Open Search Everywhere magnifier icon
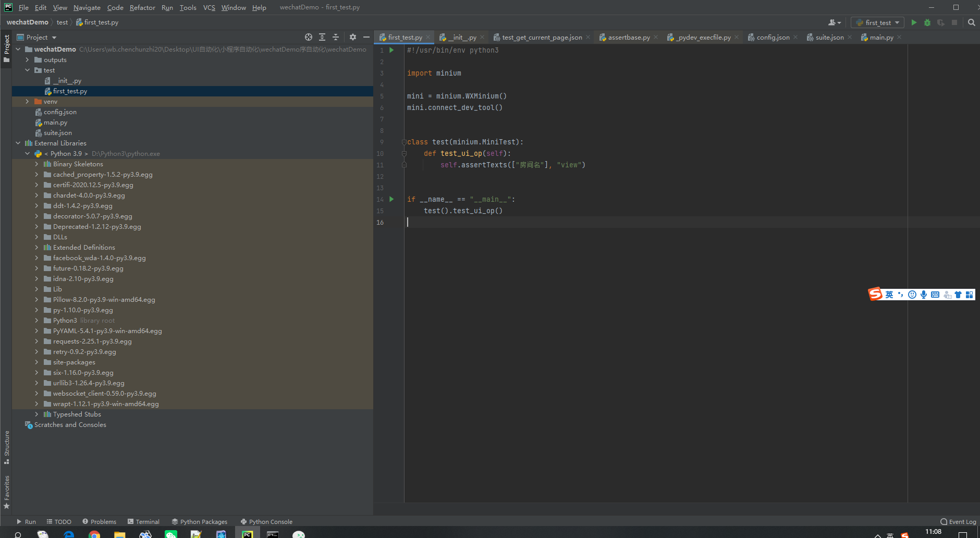 coord(972,22)
